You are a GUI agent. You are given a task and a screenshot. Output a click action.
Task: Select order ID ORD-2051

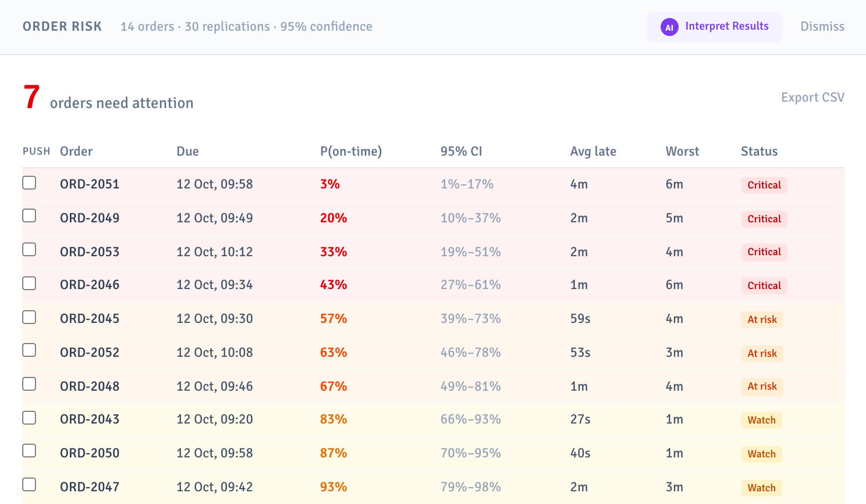pyautogui.click(x=89, y=184)
